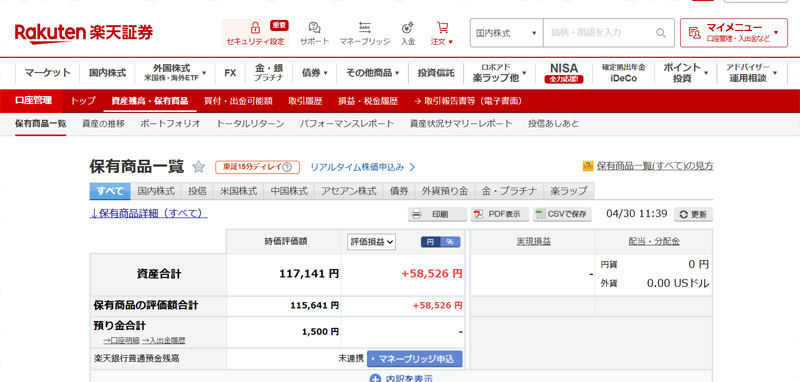Click the question mark icon in 東証15分ディレイ
The width and height of the screenshot is (800, 382).
pos(287,167)
